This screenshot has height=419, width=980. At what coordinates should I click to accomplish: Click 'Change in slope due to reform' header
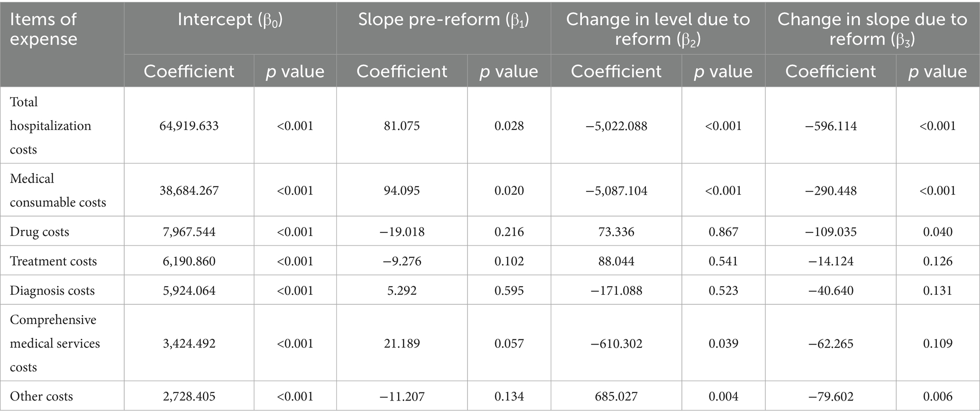click(872, 29)
